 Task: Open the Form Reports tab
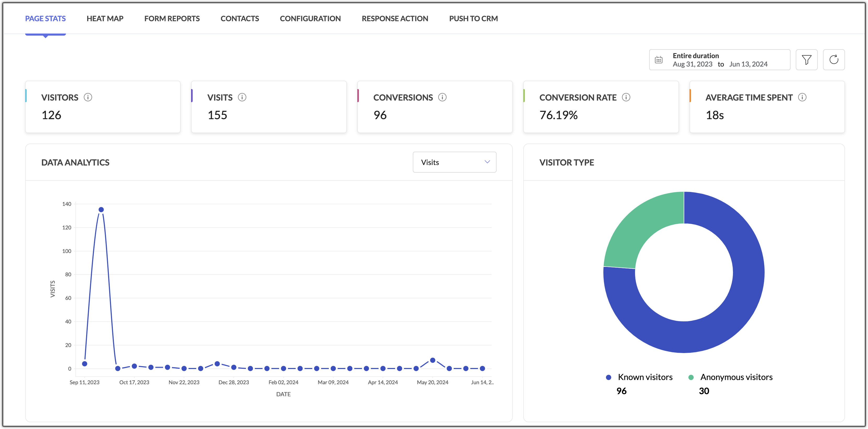[x=172, y=19]
